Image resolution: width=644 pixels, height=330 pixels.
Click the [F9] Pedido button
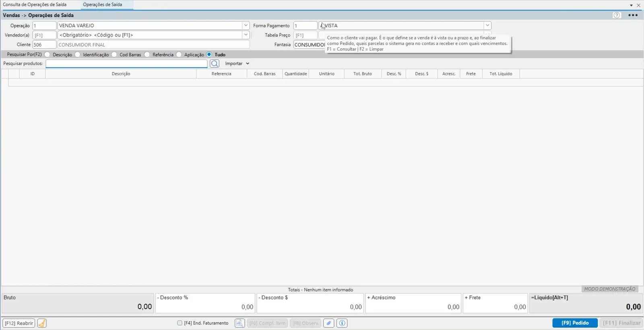(x=575, y=323)
